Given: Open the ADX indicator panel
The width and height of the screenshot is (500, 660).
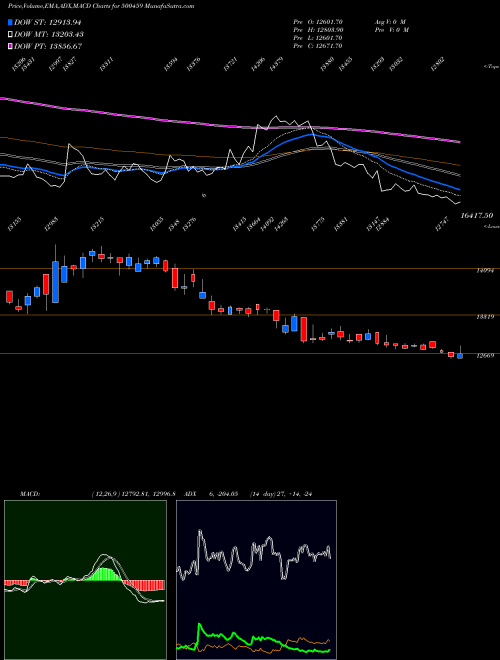Looking at the screenshot, I should pos(256,580).
